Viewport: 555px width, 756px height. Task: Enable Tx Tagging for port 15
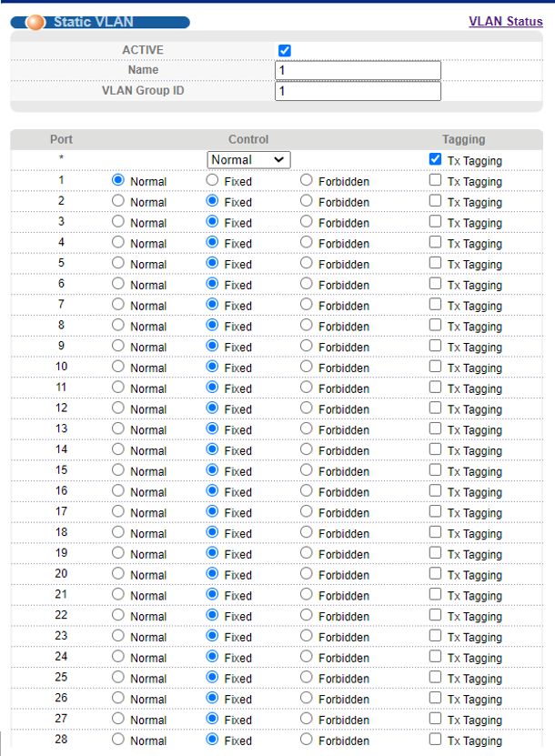click(x=435, y=470)
